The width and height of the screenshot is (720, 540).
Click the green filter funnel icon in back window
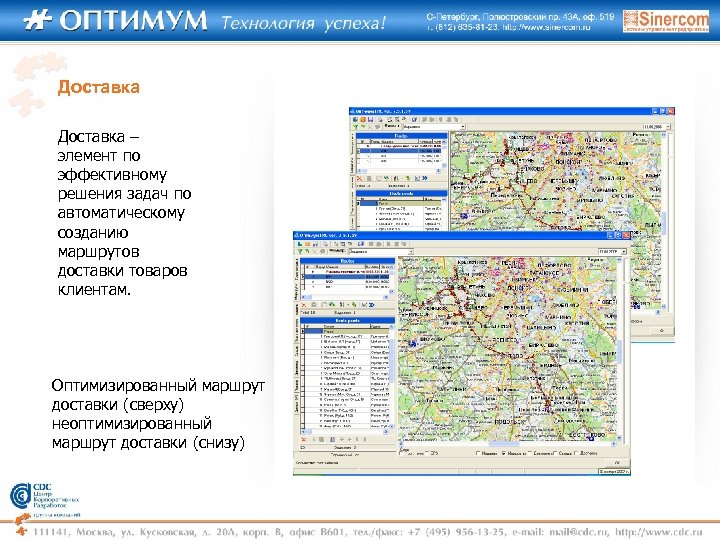pyautogui.click(x=355, y=127)
